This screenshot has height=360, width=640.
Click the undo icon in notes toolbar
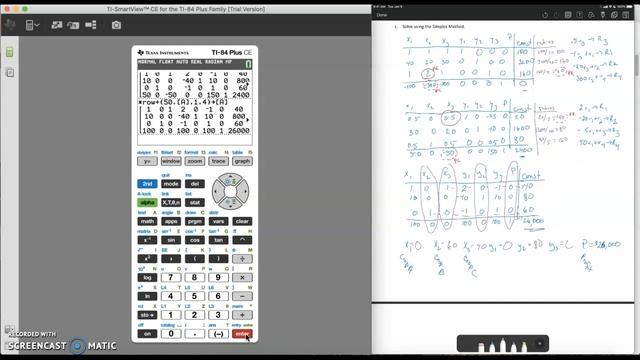pos(545,15)
